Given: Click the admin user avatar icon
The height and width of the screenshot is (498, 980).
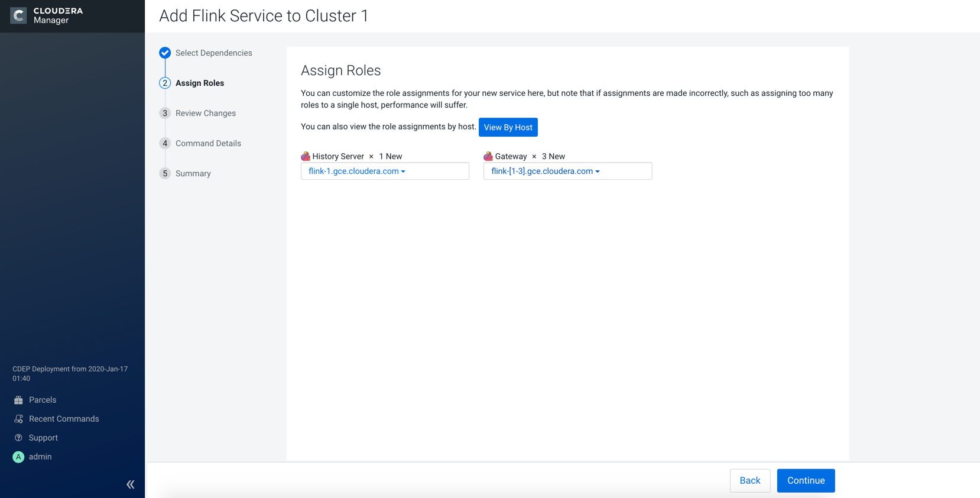Looking at the screenshot, I should 18,457.
